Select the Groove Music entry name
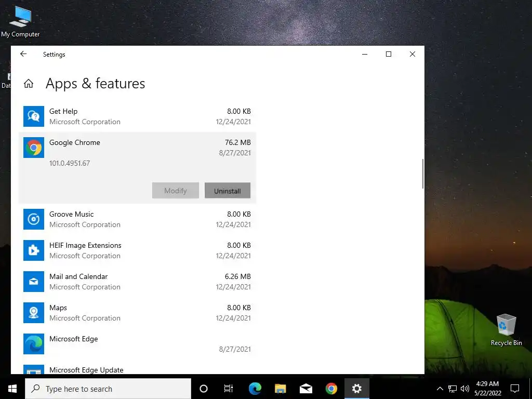The height and width of the screenshot is (399, 532). 71,214
